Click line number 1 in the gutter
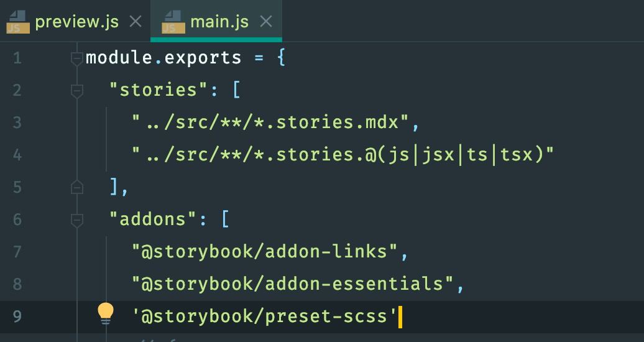The height and width of the screenshot is (342, 644). tap(17, 58)
